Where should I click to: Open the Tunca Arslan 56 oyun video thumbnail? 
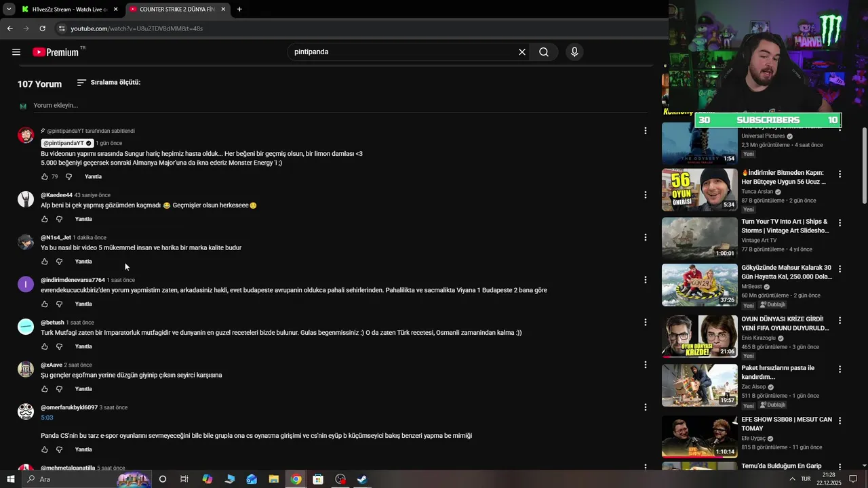[699, 190]
